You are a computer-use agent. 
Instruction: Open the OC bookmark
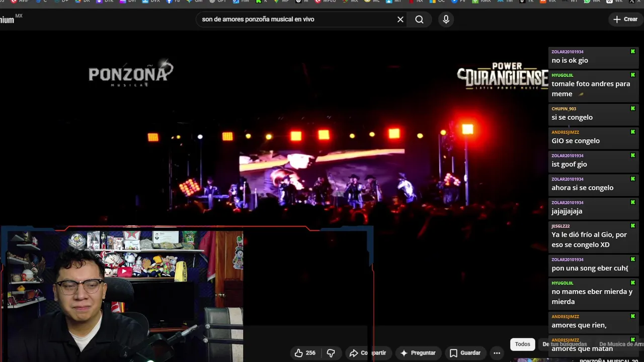(x=438, y=2)
